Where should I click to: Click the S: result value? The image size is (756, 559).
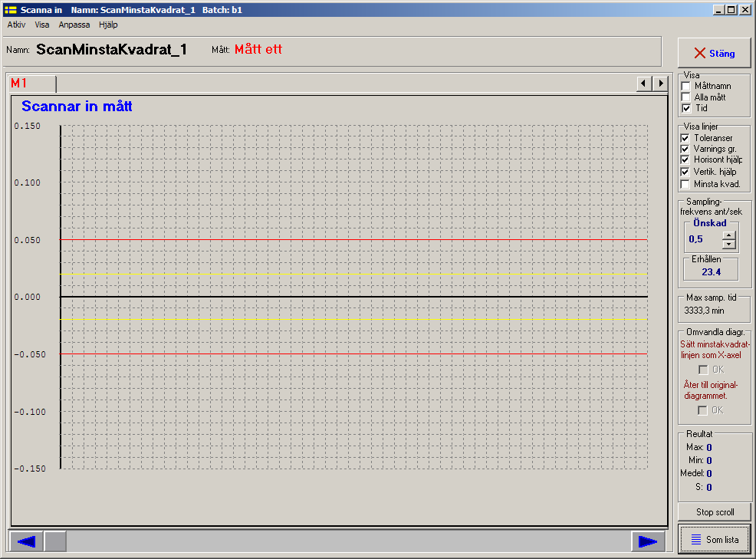709,488
